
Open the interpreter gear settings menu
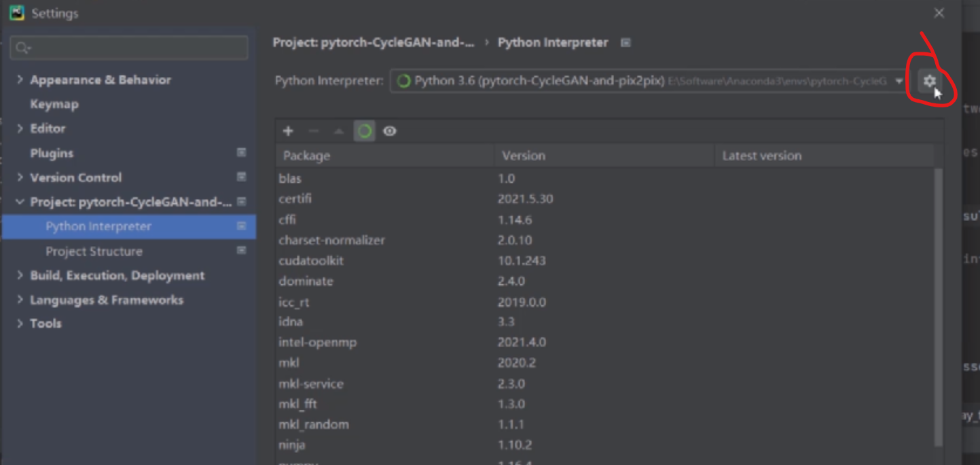[929, 81]
